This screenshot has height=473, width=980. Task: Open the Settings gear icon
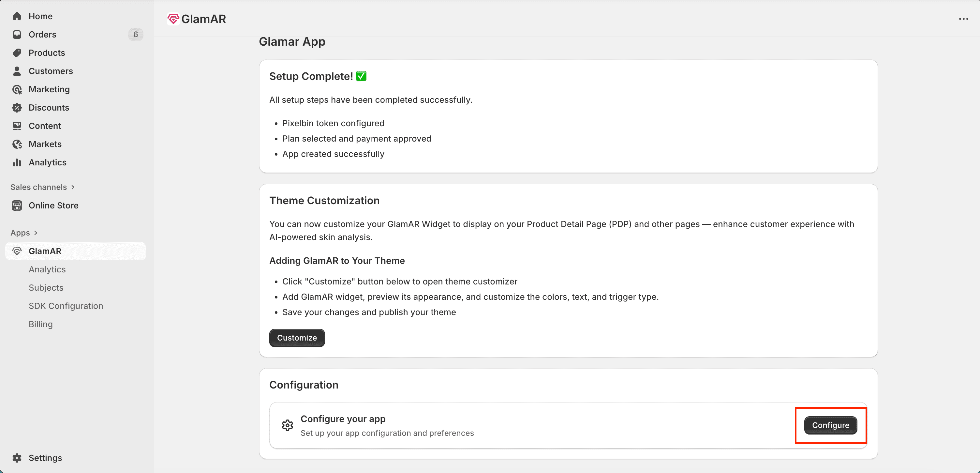pyautogui.click(x=17, y=458)
